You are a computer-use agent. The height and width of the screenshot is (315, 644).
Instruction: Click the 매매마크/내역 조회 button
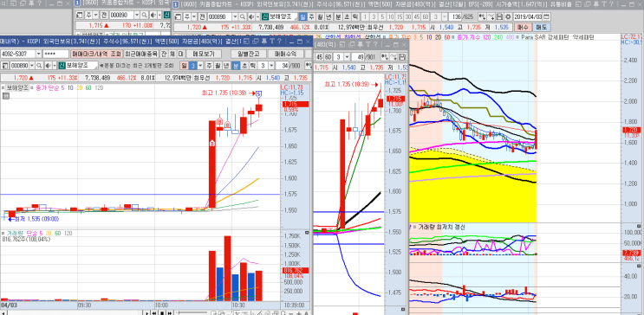point(96,55)
